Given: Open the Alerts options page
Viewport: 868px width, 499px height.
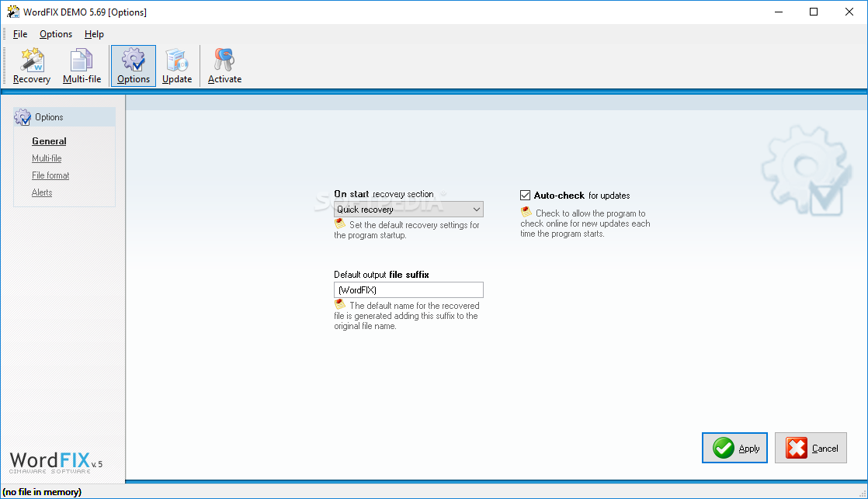Looking at the screenshot, I should tap(42, 192).
